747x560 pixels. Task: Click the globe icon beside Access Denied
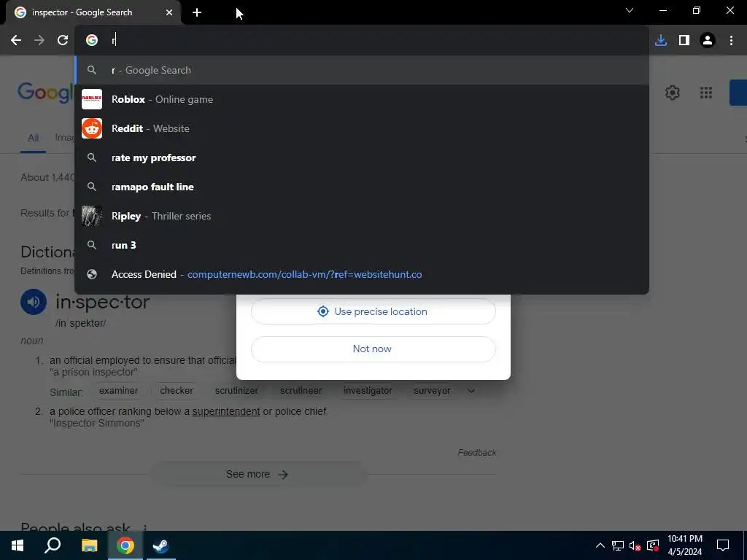click(x=92, y=274)
